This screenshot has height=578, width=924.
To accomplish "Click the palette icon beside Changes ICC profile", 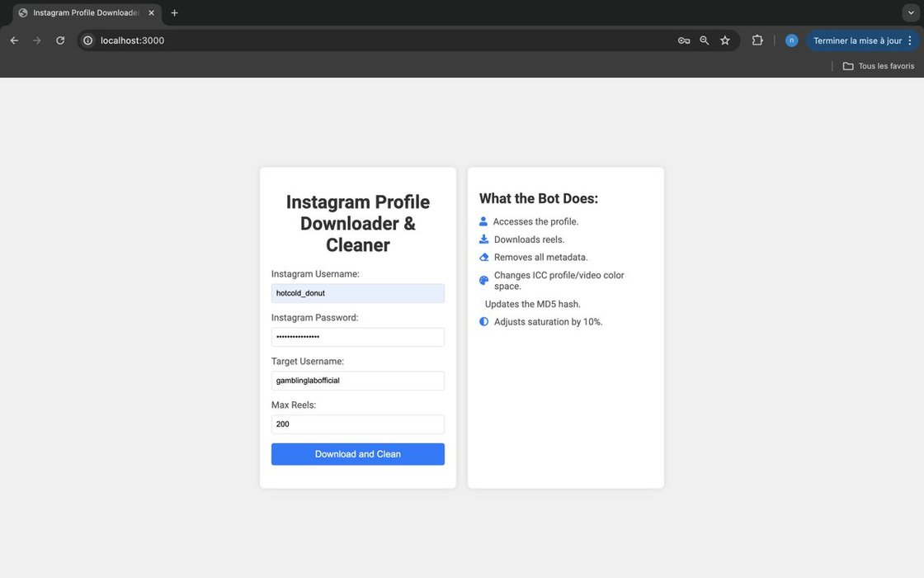I will pos(483,280).
